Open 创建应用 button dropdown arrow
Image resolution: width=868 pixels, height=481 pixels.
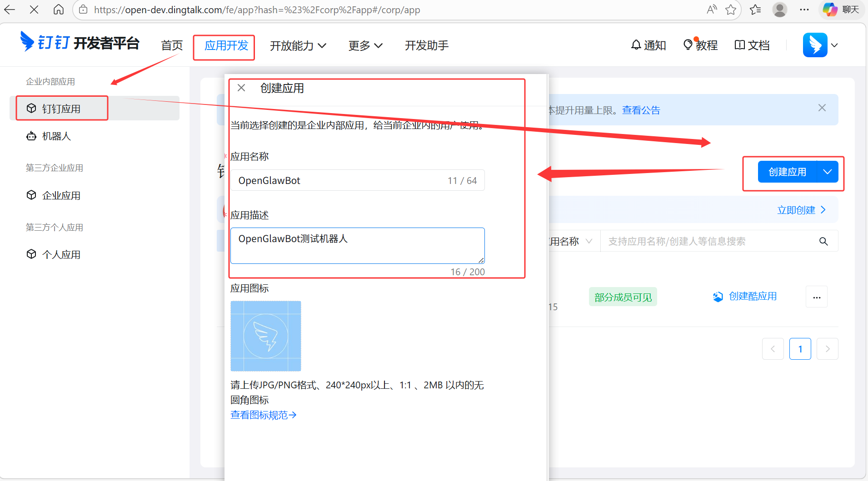(x=828, y=172)
